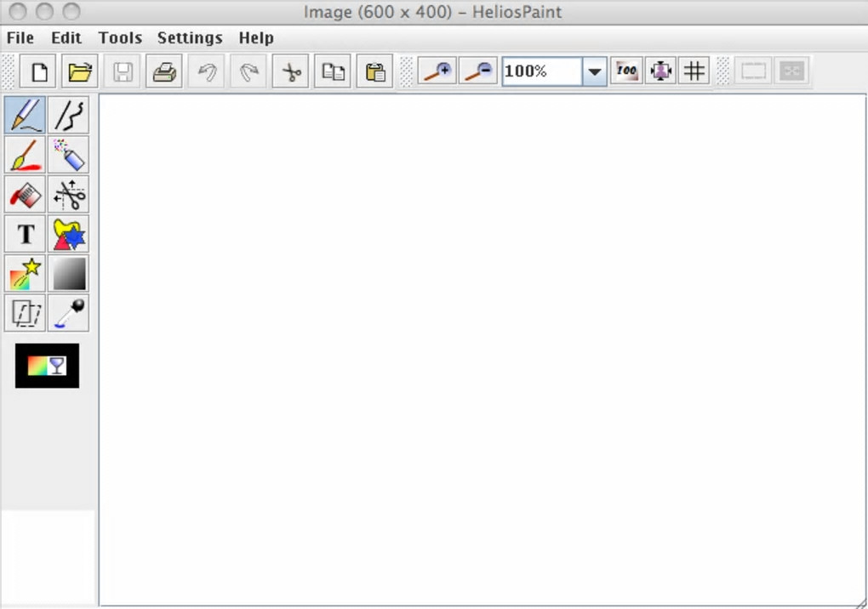Click the fit-to-window zoom icon
This screenshot has width=868, height=609.
click(660, 71)
